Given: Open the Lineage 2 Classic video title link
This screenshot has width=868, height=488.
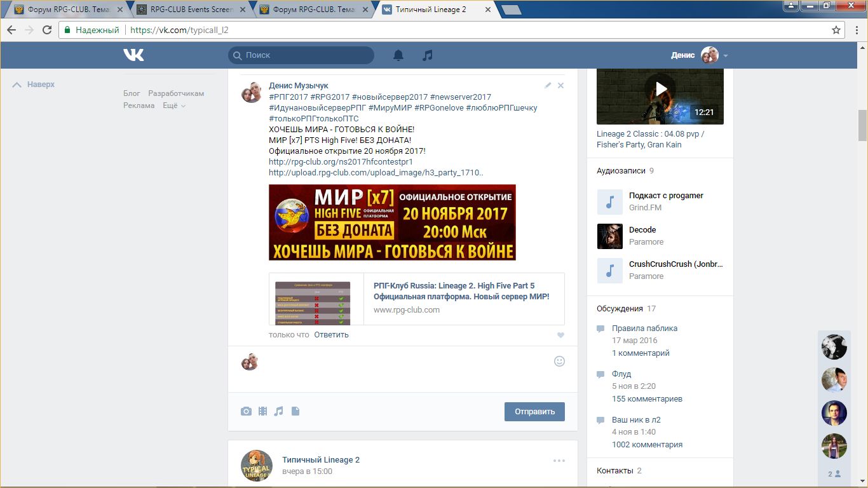Looking at the screenshot, I should [x=650, y=139].
